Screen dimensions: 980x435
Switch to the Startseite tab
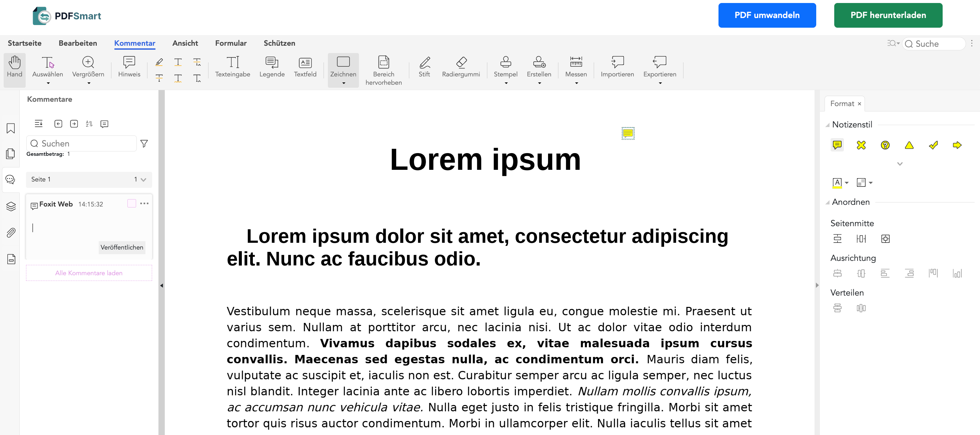pyautogui.click(x=24, y=43)
